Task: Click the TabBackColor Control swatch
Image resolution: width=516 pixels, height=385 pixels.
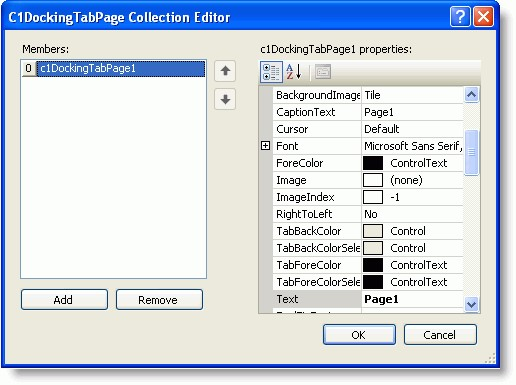Action: (x=373, y=231)
